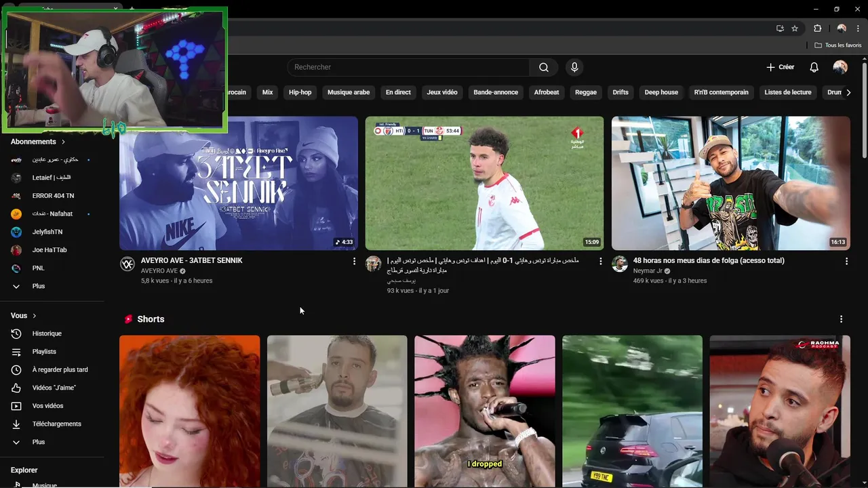Open black Volkswagen car Short thumbnail
The width and height of the screenshot is (868, 488).
point(632,411)
